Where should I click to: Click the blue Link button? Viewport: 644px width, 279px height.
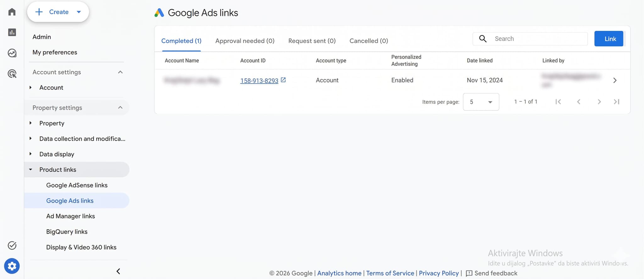click(609, 39)
